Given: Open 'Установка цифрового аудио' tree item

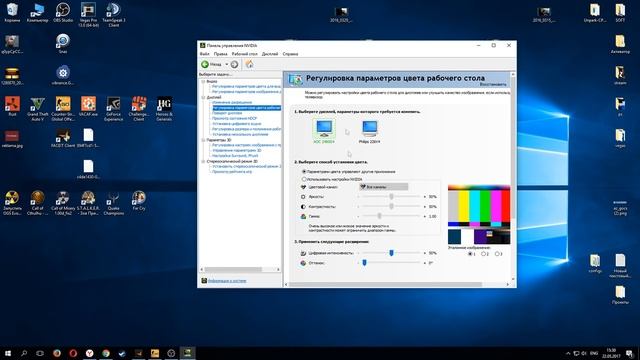Looking at the screenshot, I should [x=236, y=124].
